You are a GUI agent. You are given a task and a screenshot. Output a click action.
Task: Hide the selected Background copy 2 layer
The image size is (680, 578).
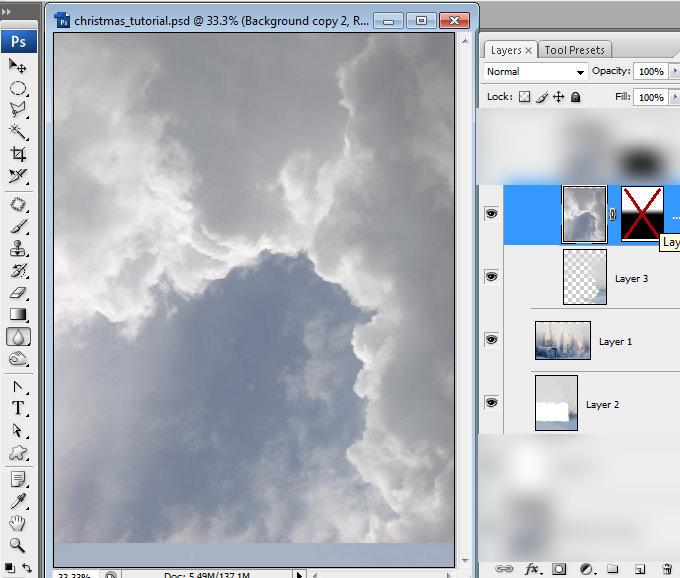tap(491, 213)
